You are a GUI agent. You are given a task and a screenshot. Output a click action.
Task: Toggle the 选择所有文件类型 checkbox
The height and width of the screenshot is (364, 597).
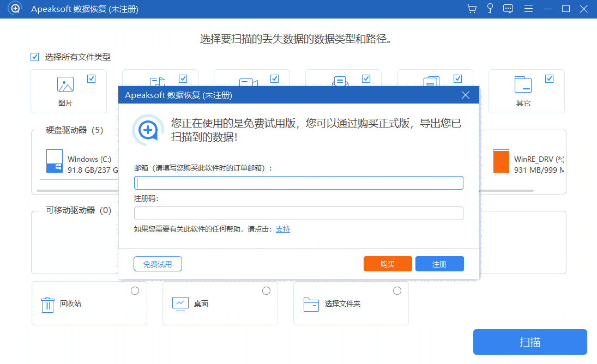34,56
